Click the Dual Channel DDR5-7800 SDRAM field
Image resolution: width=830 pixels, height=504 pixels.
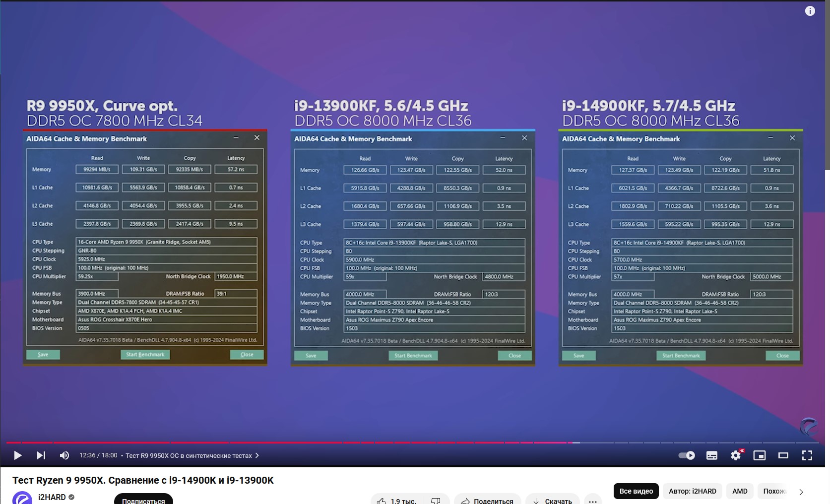(x=167, y=302)
